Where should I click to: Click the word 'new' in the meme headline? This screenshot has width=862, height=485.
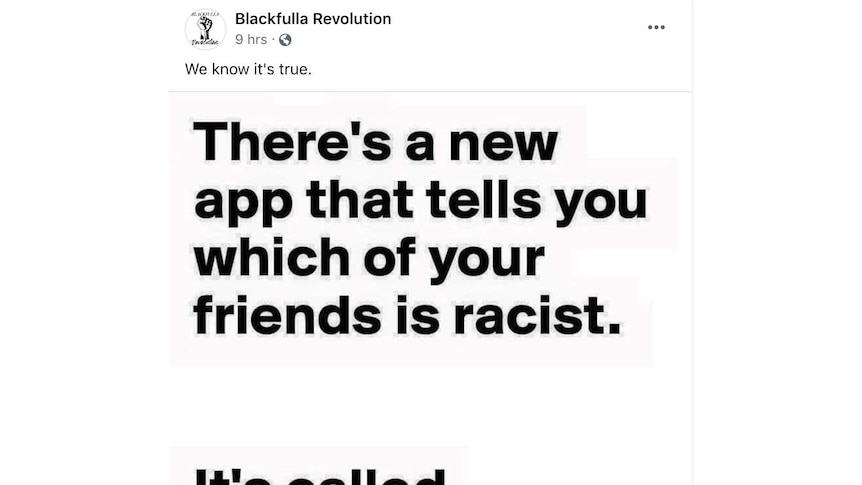504,144
